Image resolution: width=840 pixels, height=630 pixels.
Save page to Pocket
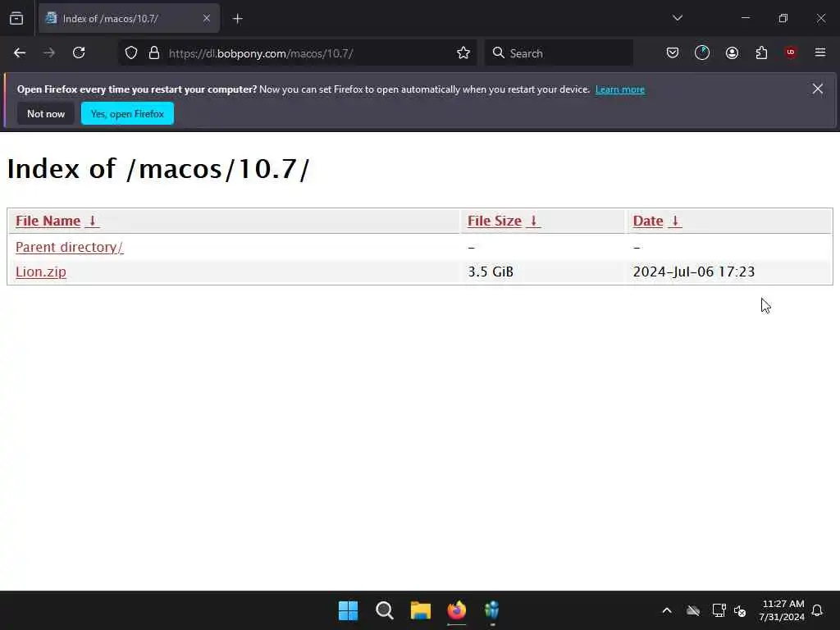673,52
